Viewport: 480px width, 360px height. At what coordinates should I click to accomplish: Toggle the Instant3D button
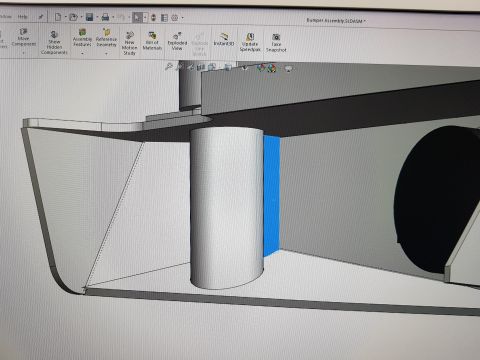pyautogui.click(x=224, y=39)
